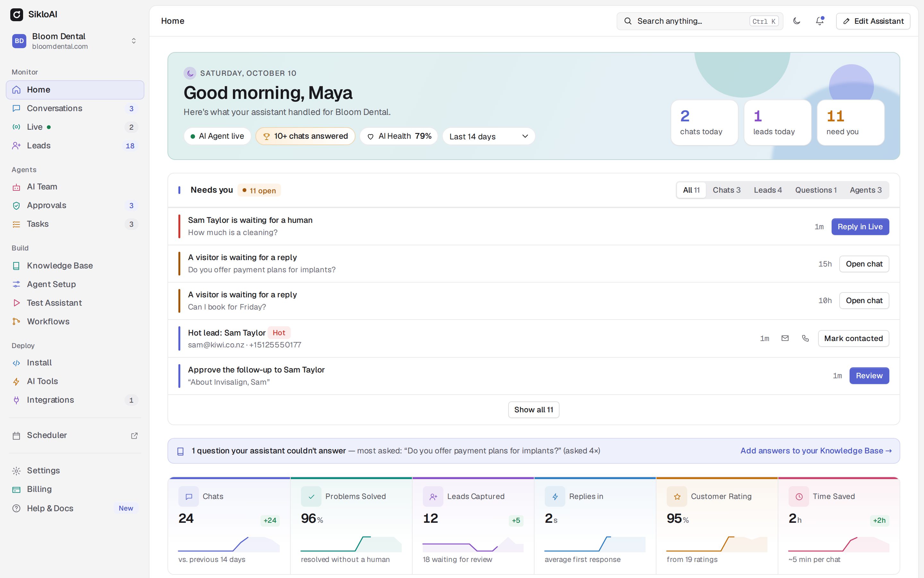This screenshot has width=924, height=578.
Task: Click the Problems Solved checkmark icon
Action: [311, 496]
